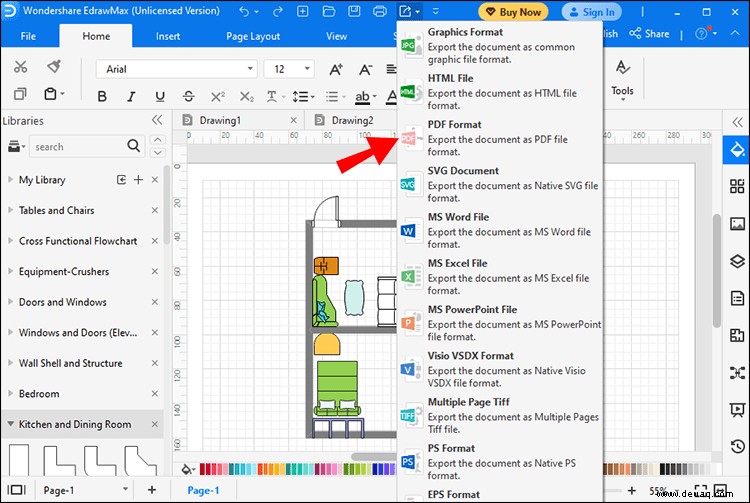Switch to the Home tab
Image resolution: width=750 pixels, height=503 pixels.
click(x=96, y=36)
